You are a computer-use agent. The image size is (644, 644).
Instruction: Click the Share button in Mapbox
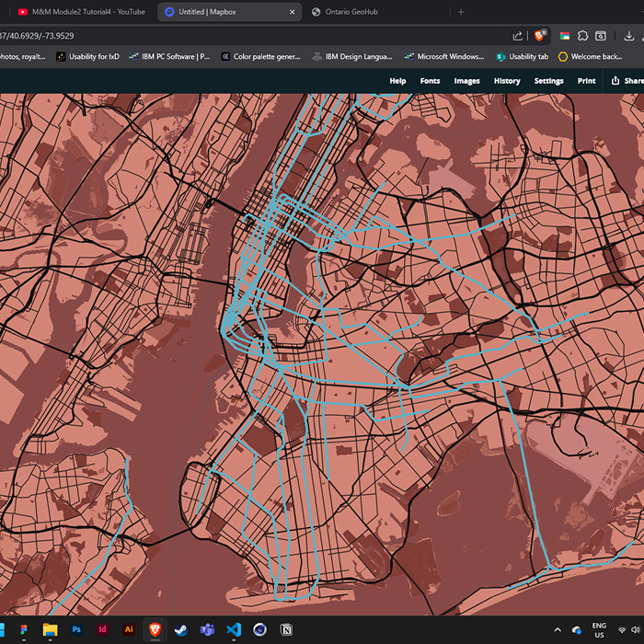(627, 81)
